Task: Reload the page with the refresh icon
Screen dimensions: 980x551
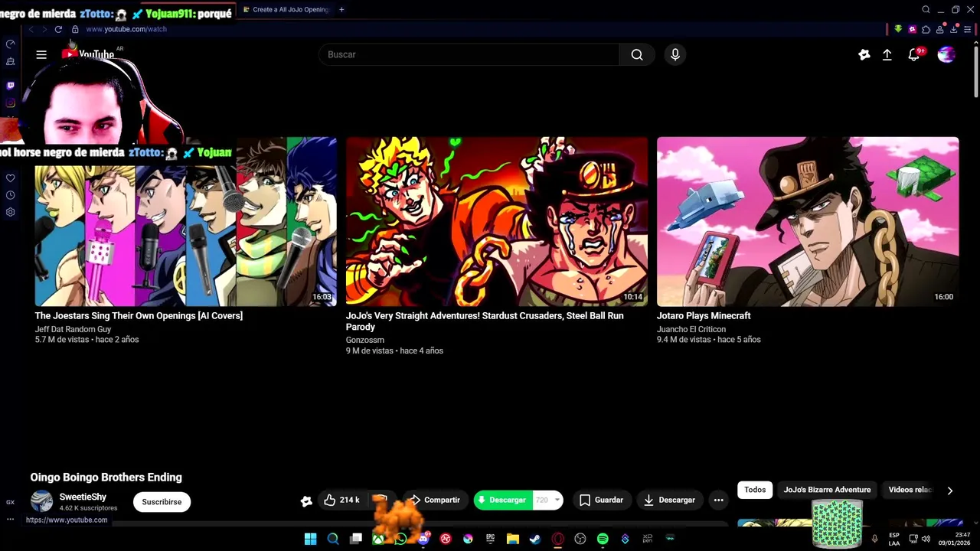Action: point(58,29)
